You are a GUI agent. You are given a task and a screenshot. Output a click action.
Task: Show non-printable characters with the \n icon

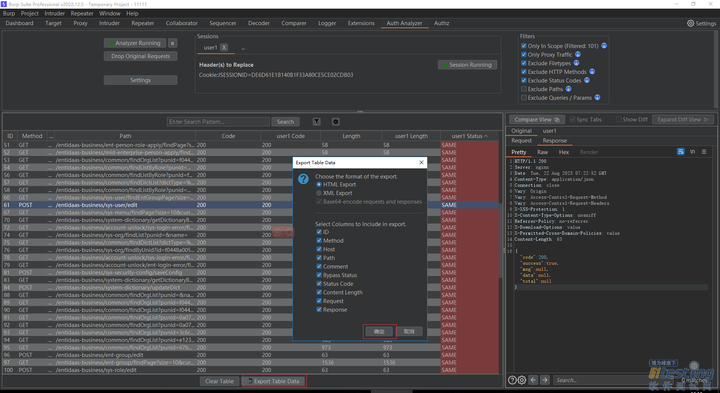point(692,152)
